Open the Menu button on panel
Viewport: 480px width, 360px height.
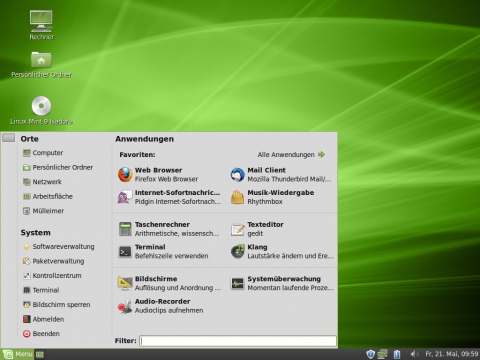point(17,354)
